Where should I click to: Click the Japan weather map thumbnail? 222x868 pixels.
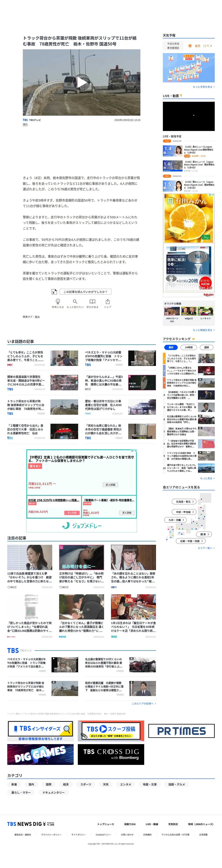pos(189,68)
